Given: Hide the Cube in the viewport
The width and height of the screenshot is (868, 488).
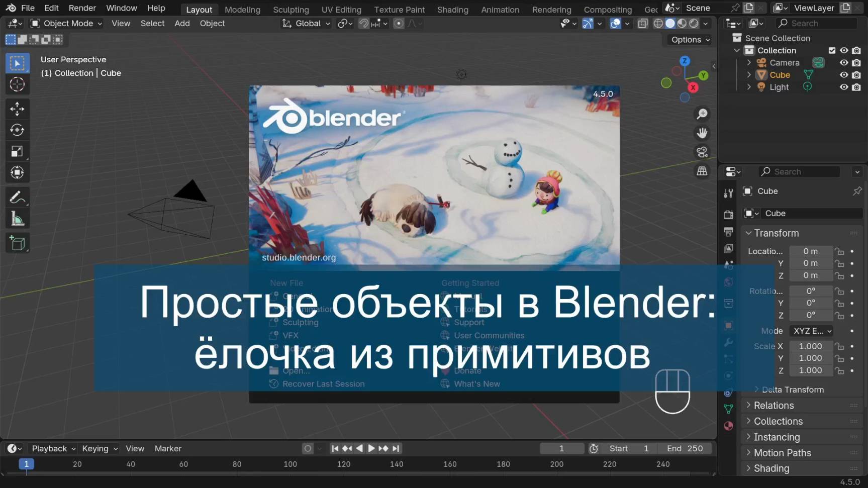Looking at the screenshot, I should tap(844, 74).
